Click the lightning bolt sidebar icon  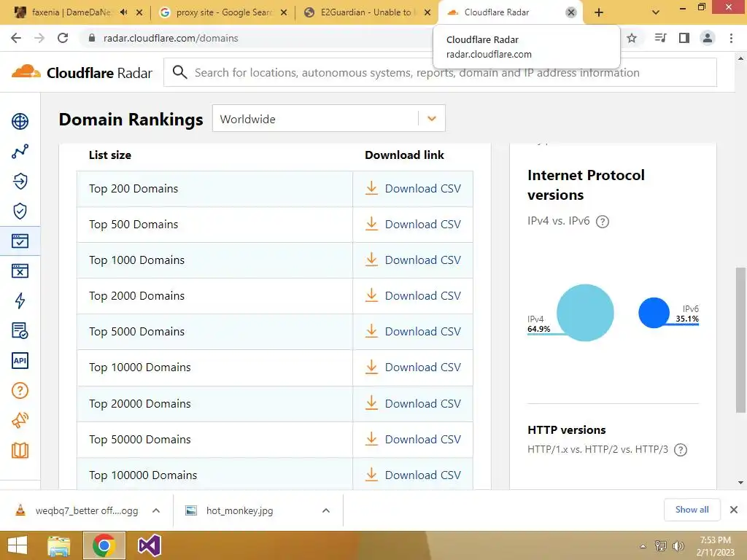tap(20, 301)
